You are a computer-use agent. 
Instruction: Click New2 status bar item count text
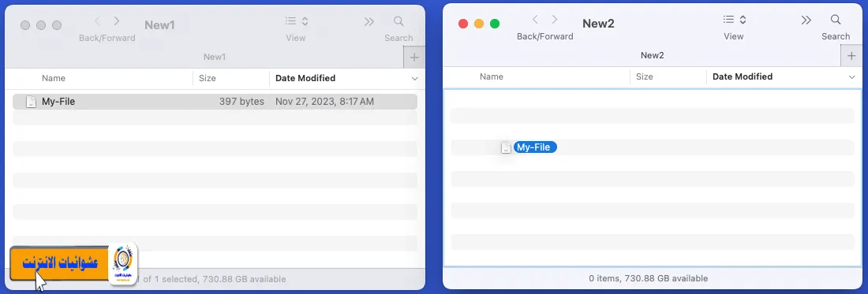pyautogui.click(x=648, y=278)
